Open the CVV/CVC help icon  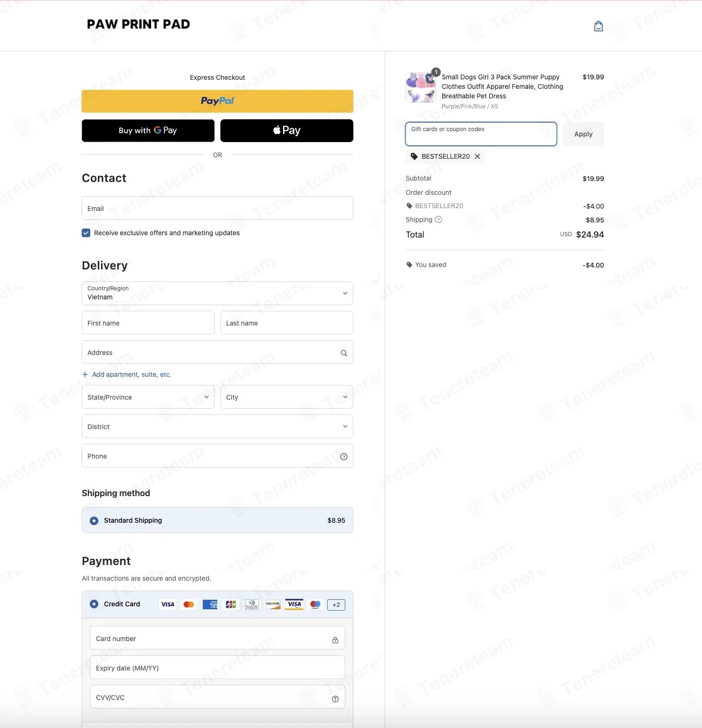(335, 699)
